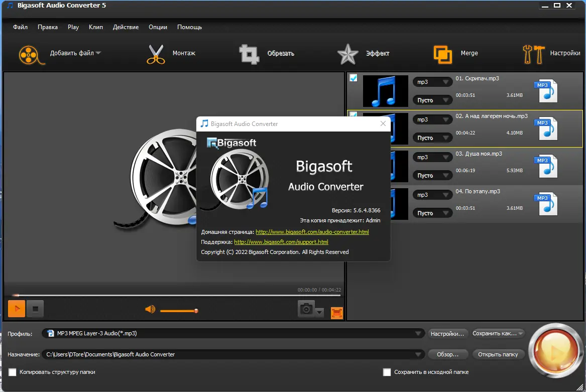This screenshot has width=586, height=392.
Task: Click the Обзор button
Action: pos(448,354)
